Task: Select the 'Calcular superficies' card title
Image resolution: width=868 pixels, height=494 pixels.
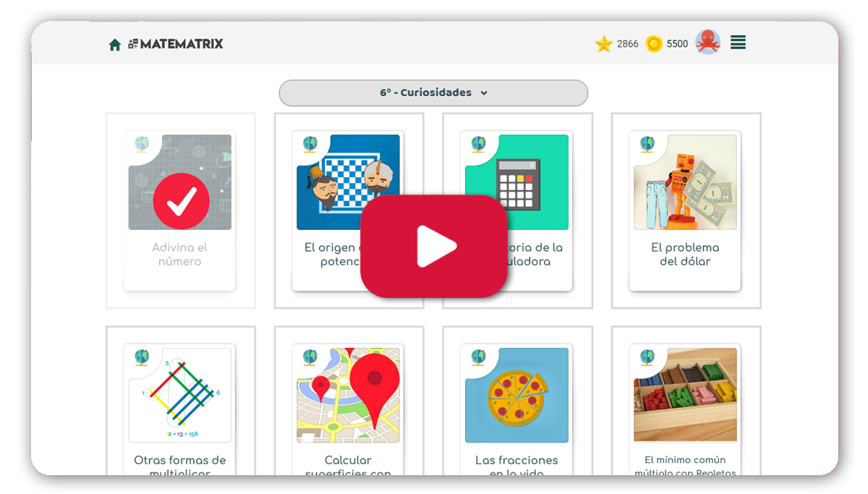Action: click(348, 467)
